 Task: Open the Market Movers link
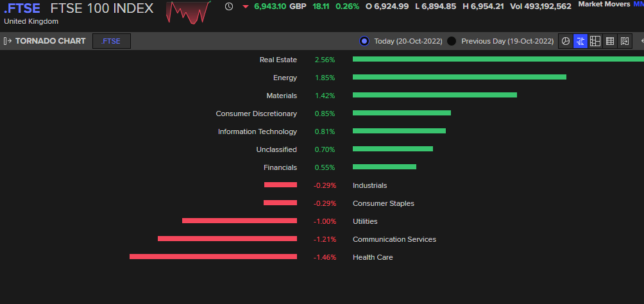pos(604,4)
